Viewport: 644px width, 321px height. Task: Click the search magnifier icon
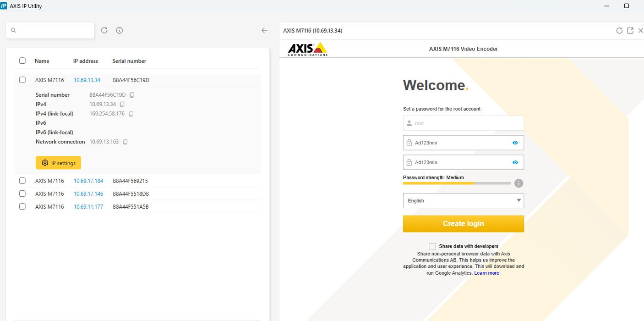(x=13, y=30)
